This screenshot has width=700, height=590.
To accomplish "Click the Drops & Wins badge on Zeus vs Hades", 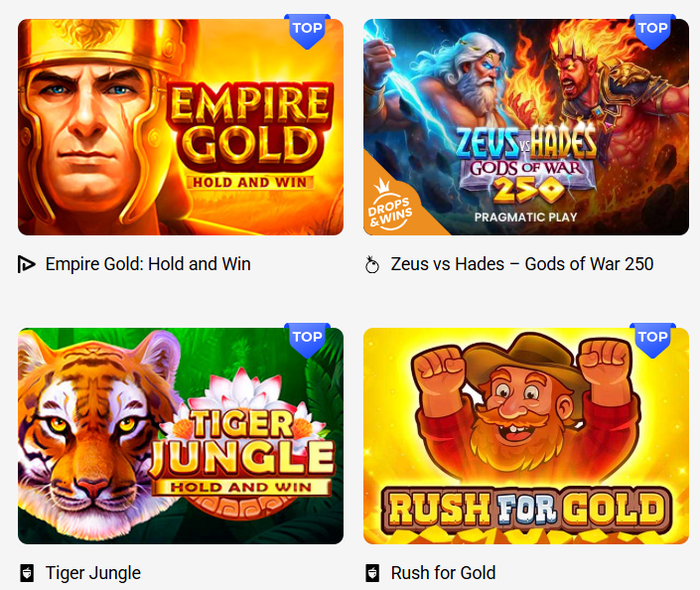I will click(390, 206).
